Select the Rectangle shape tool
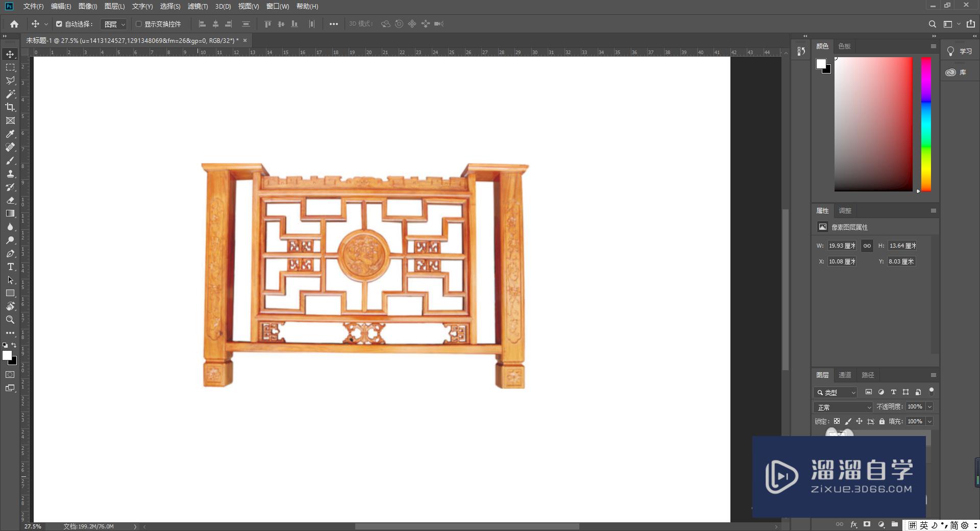980x531 pixels. coord(10,293)
